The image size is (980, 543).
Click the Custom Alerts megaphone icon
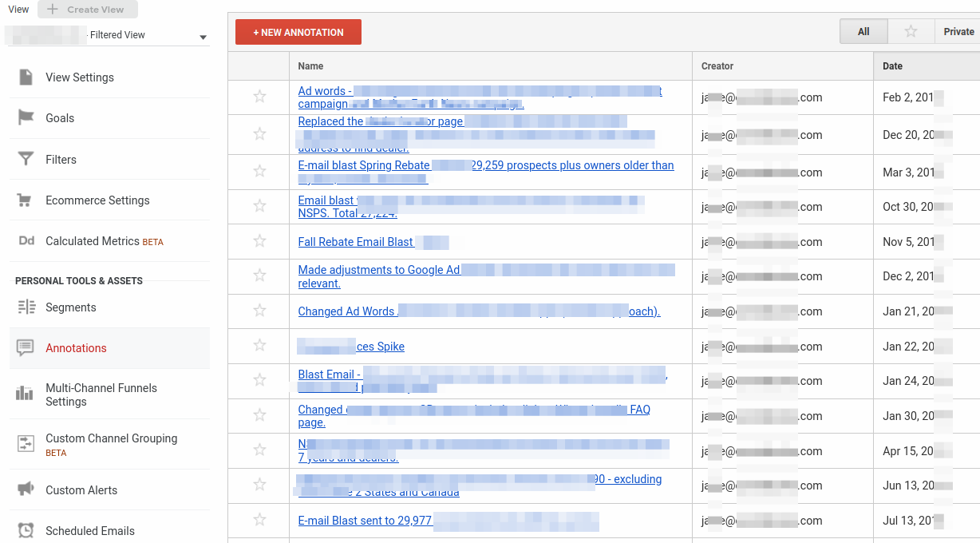click(26, 489)
